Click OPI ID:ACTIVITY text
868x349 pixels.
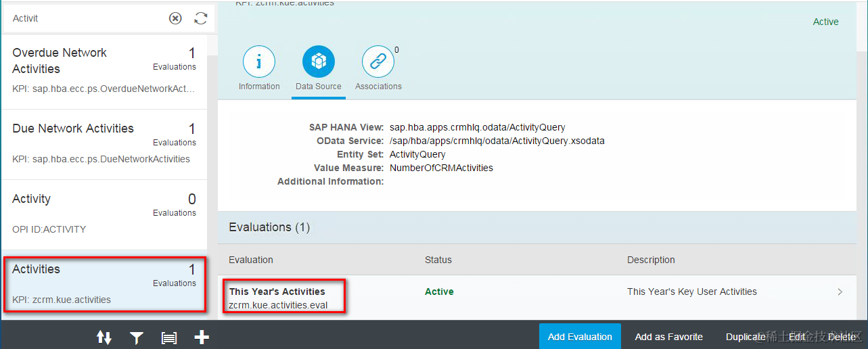[49, 229]
